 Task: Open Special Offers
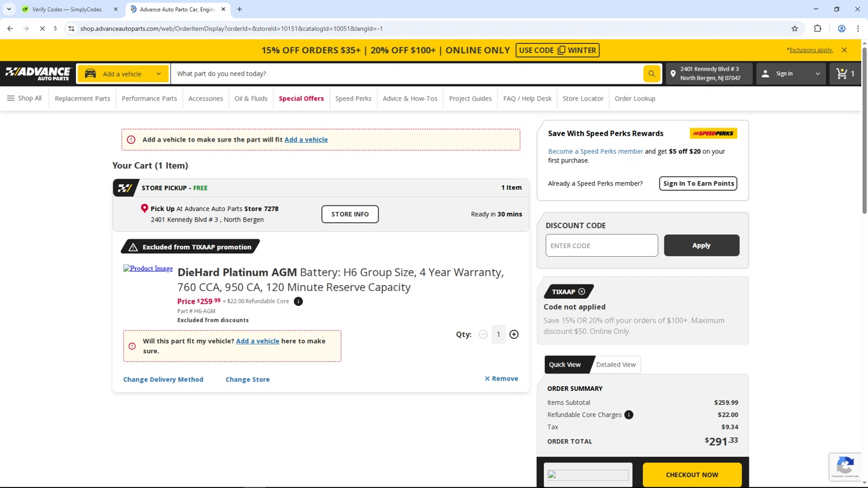pos(301,98)
